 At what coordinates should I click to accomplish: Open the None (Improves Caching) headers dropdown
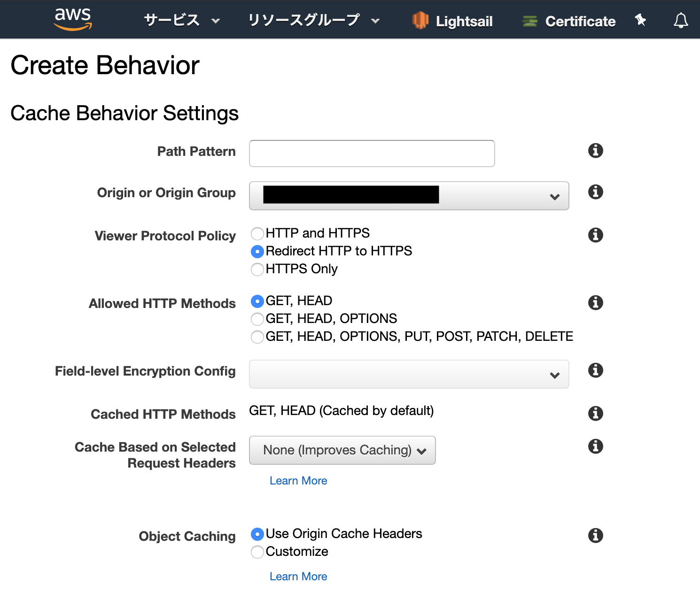tap(342, 450)
